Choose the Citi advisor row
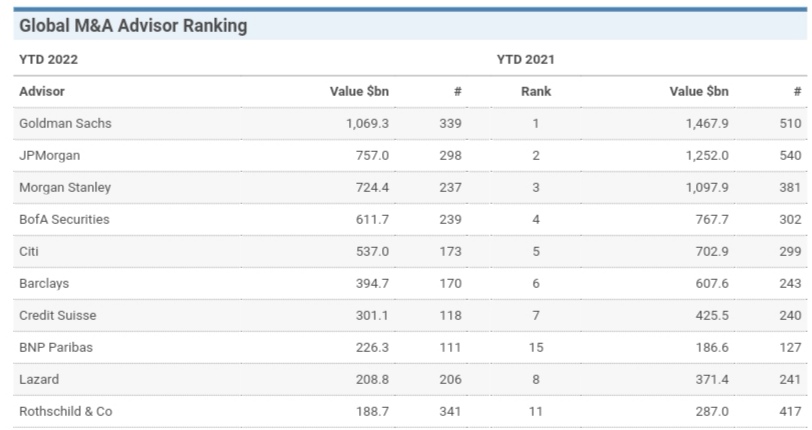The height and width of the screenshot is (430, 812). point(30,252)
